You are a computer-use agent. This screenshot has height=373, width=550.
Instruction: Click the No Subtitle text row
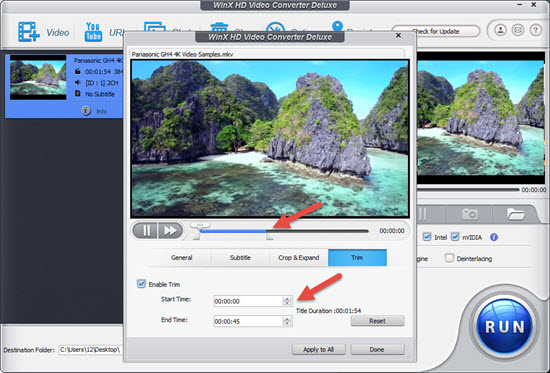(100, 94)
